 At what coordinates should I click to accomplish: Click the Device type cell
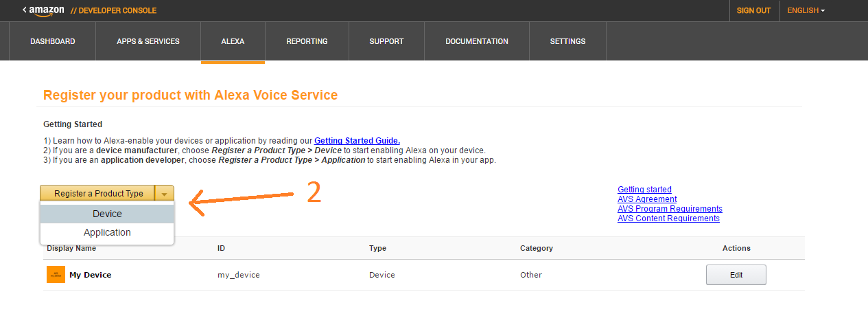[x=382, y=275]
